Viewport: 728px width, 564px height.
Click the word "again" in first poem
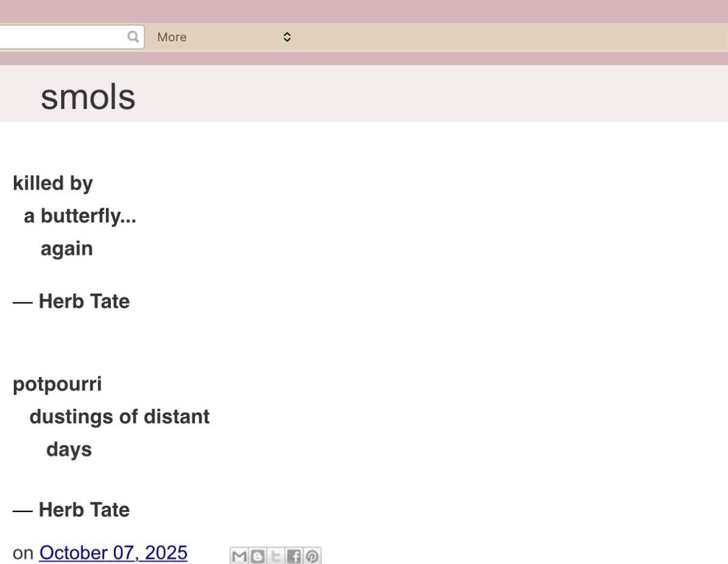point(67,249)
